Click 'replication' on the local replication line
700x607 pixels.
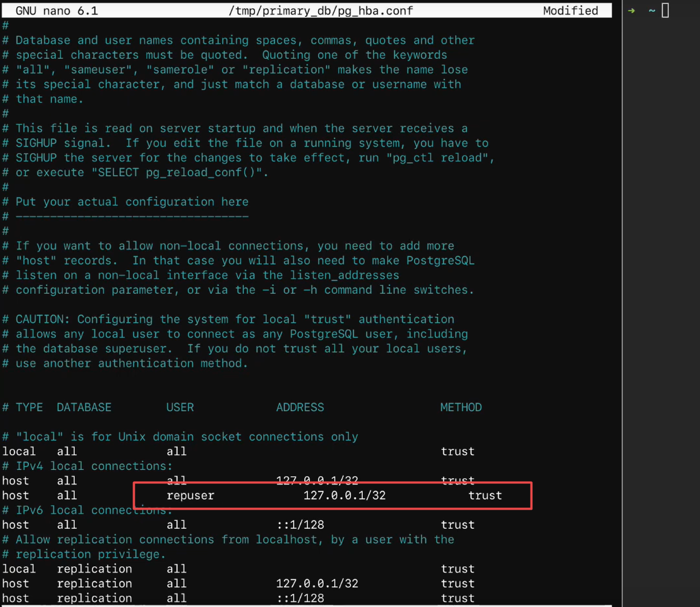(94, 569)
